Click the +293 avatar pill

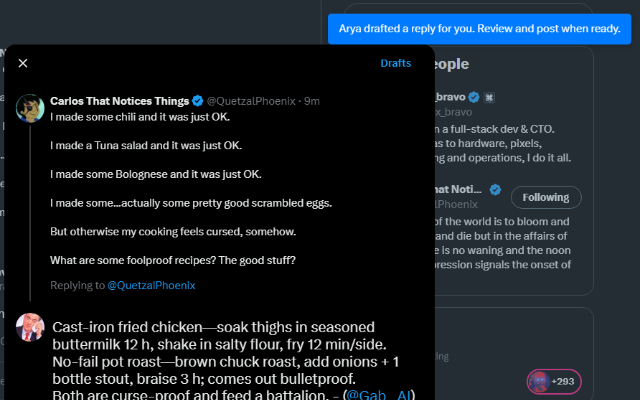coord(554,381)
